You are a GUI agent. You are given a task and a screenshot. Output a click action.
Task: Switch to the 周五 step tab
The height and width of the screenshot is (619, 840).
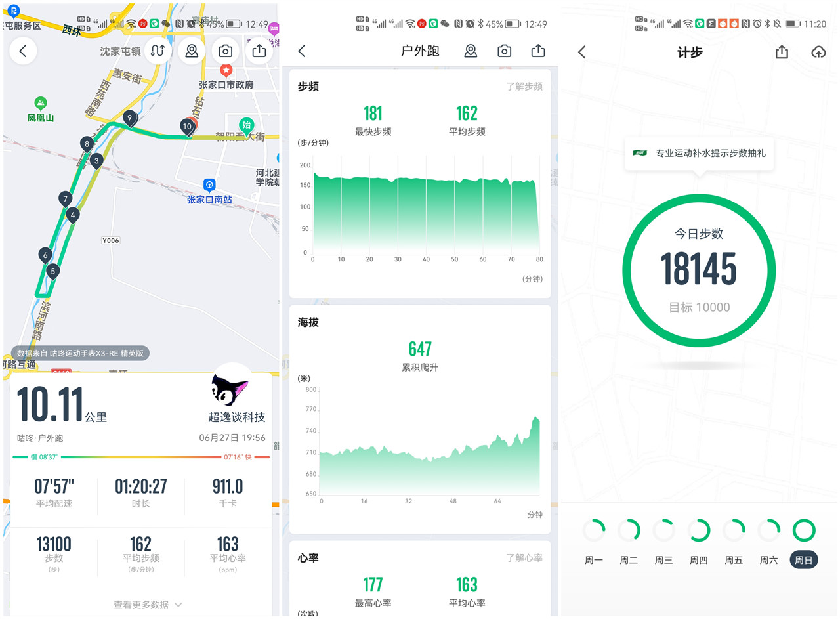734,542
